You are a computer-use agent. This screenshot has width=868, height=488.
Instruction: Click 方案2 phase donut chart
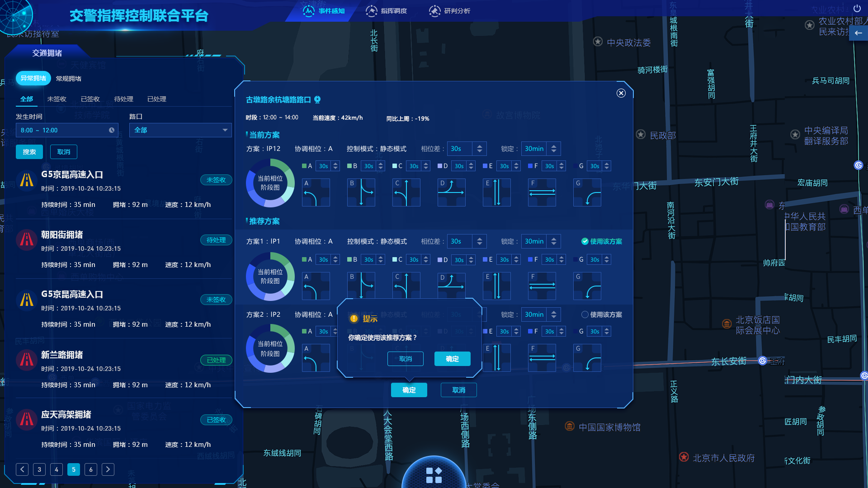270,348
